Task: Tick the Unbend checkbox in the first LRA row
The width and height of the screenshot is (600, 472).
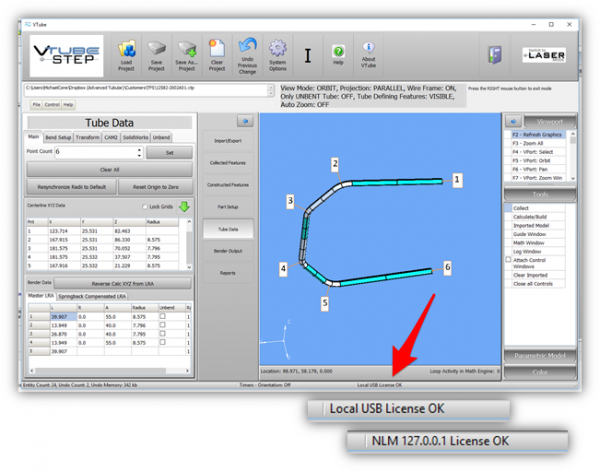Action: (163, 315)
